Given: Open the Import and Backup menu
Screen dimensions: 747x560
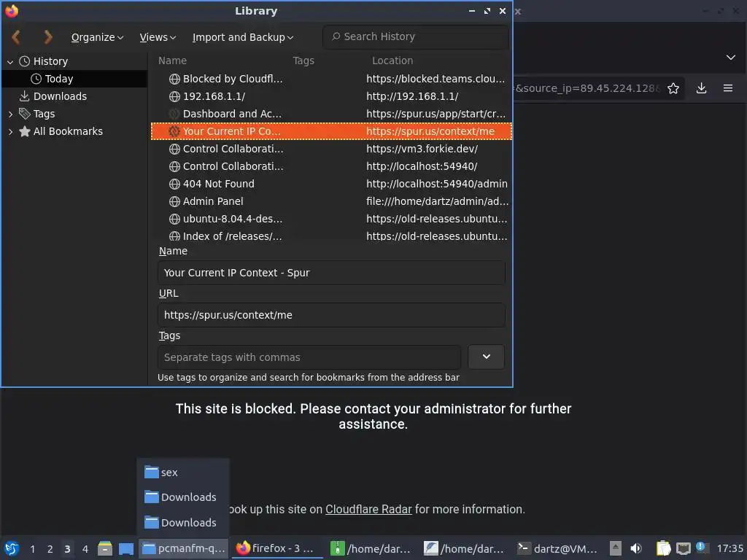Looking at the screenshot, I should [x=242, y=37].
